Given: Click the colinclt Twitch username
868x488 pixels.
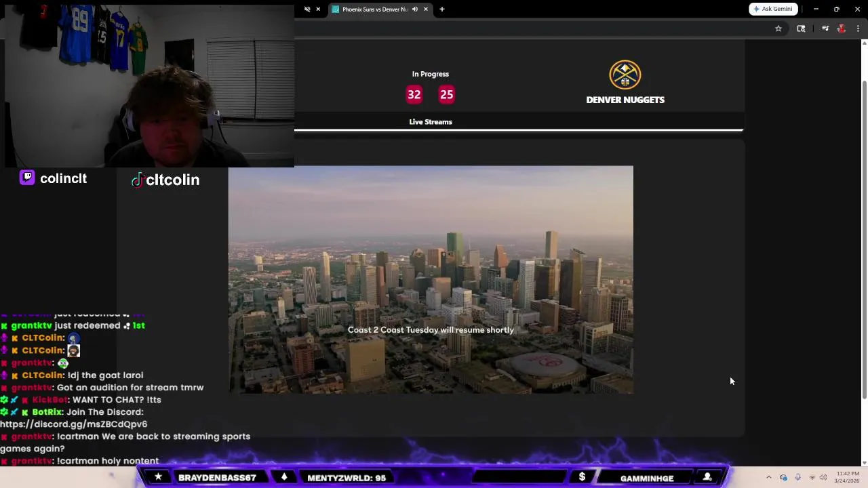Looking at the screenshot, I should (63, 178).
